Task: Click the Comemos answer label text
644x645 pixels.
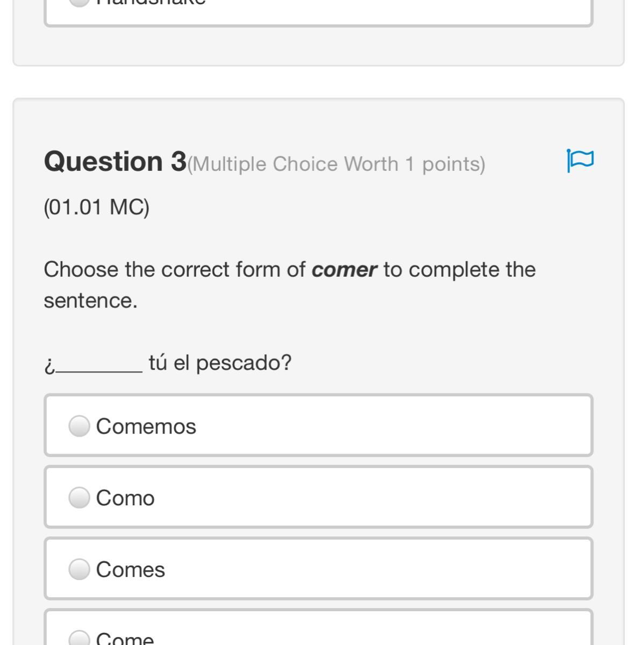Action: tap(146, 427)
